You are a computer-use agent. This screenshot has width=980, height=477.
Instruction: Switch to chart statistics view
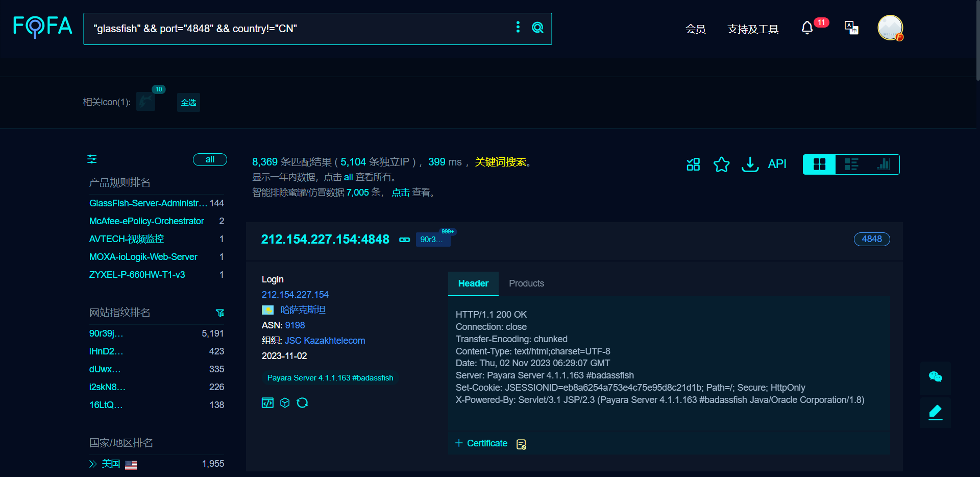coord(883,164)
